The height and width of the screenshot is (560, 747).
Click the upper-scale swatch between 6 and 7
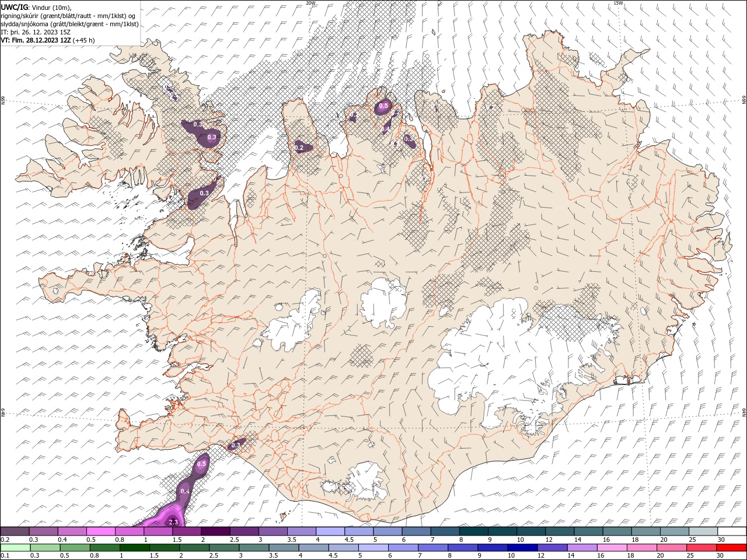(x=416, y=531)
